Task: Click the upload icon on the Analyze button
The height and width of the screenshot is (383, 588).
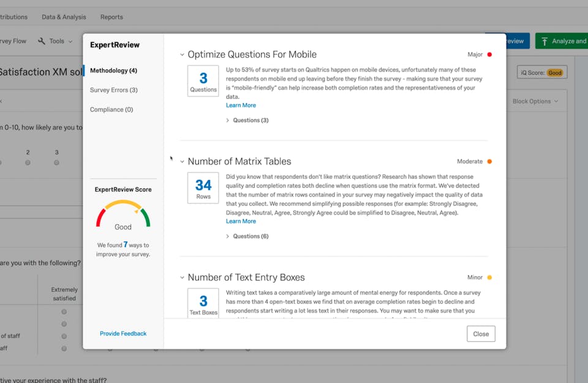Action: [x=545, y=41]
